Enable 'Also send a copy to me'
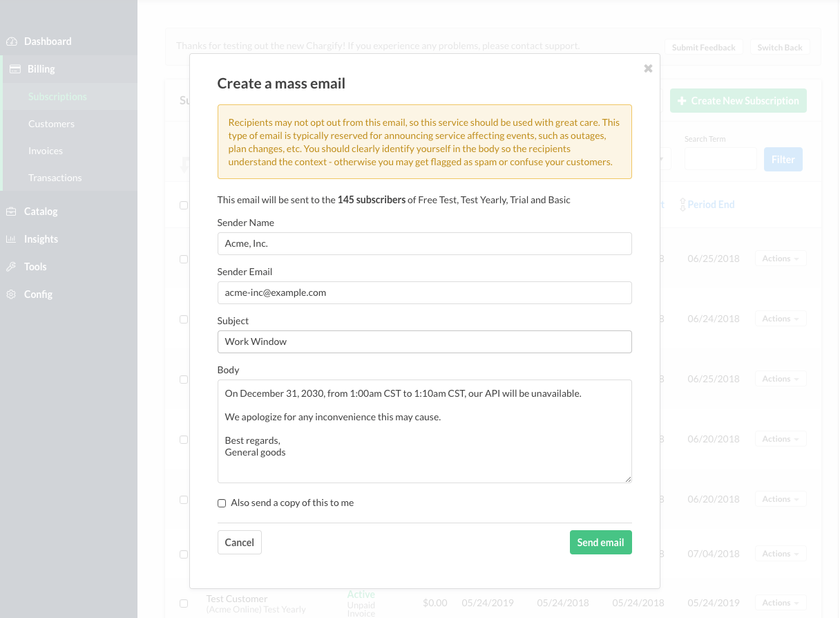Image resolution: width=840 pixels, height=618 pixels. [x=222, y=503]
